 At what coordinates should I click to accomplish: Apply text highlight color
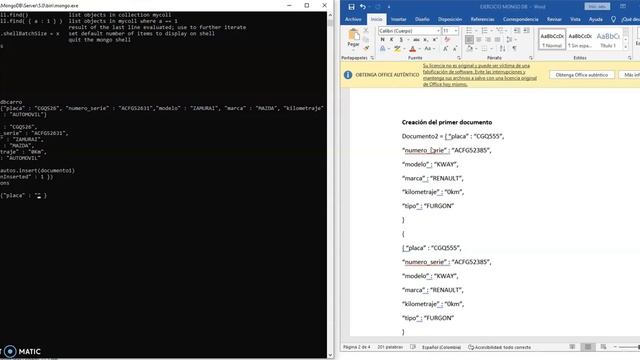(397, 49)
